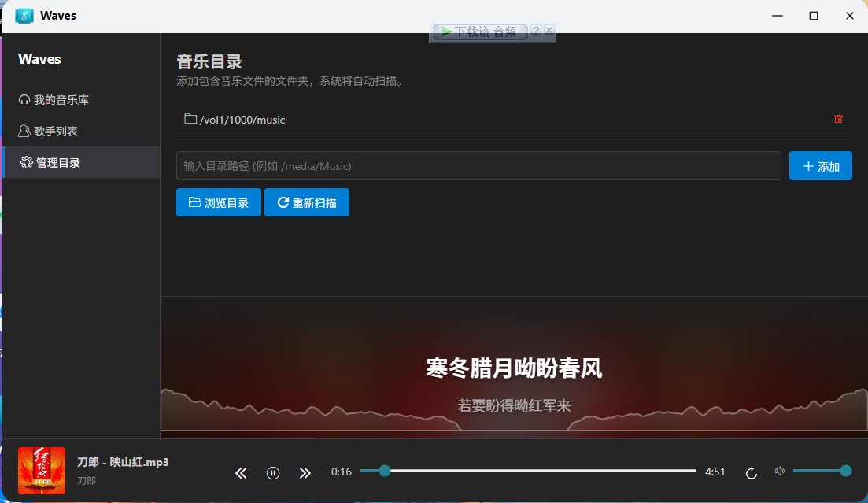Select the /vol1/1000/music directory entry

click(514, 119)
